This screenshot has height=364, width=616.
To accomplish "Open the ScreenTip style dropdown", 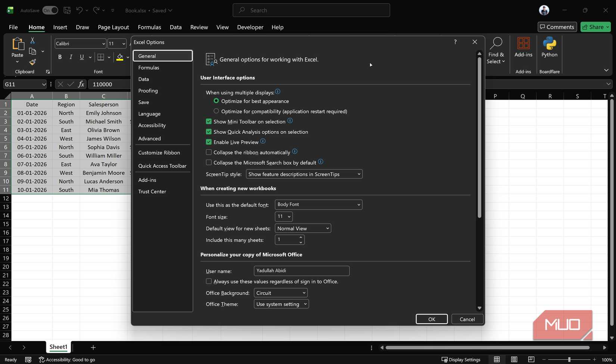I will click(304, 174).
